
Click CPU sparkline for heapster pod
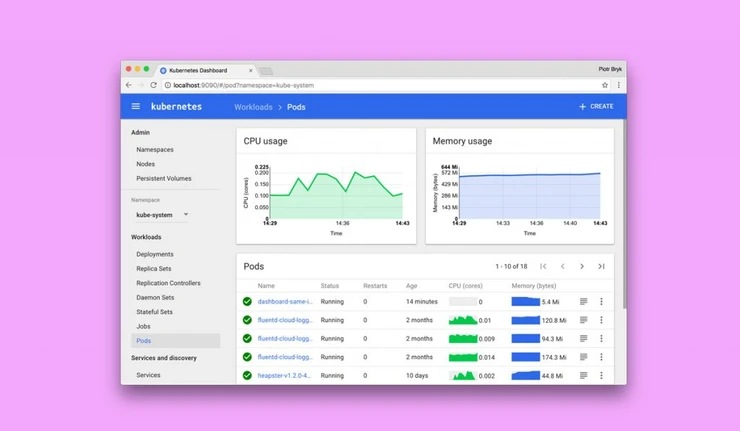[x=463, y=375]
